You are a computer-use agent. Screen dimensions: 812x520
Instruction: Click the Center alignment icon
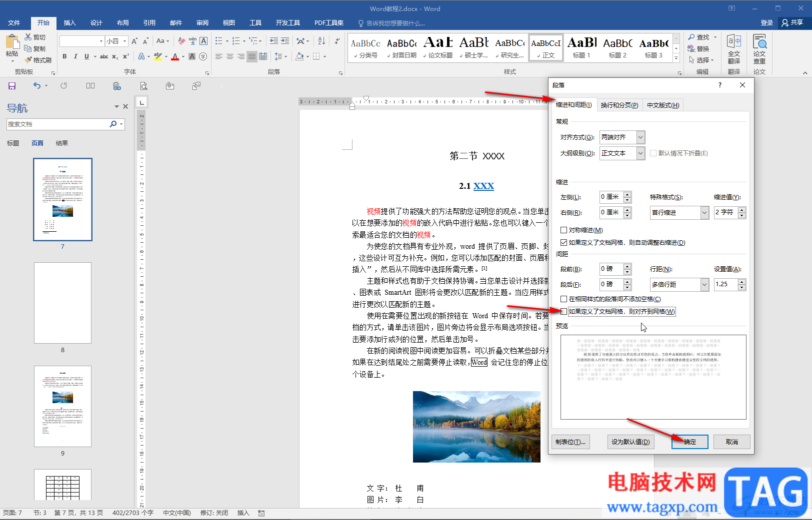(x=230, y=56)
